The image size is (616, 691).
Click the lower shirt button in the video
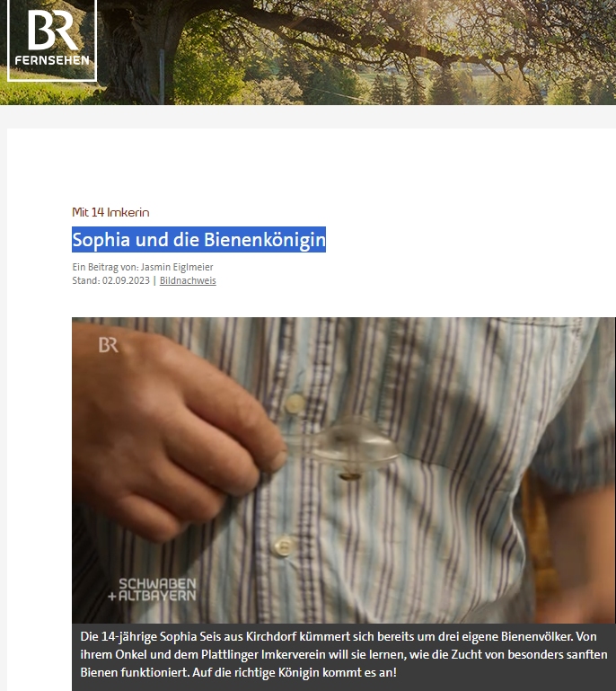[282, 546]
